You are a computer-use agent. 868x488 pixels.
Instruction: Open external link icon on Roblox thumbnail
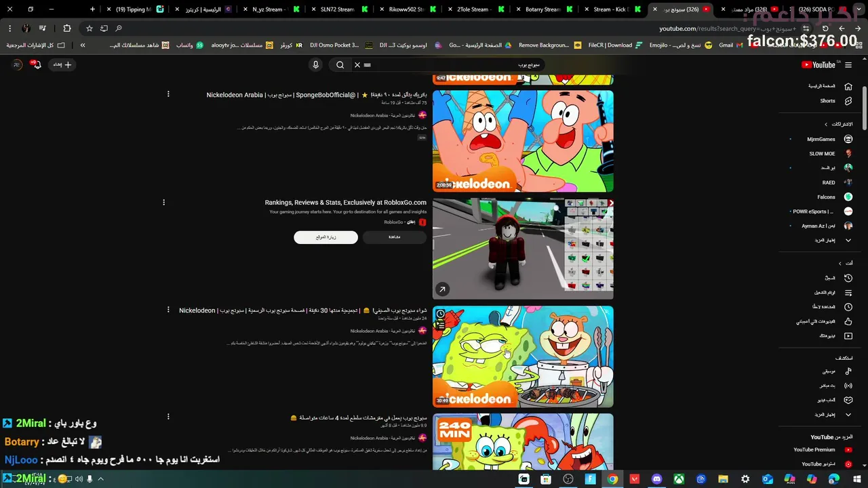tap(442, 289)
